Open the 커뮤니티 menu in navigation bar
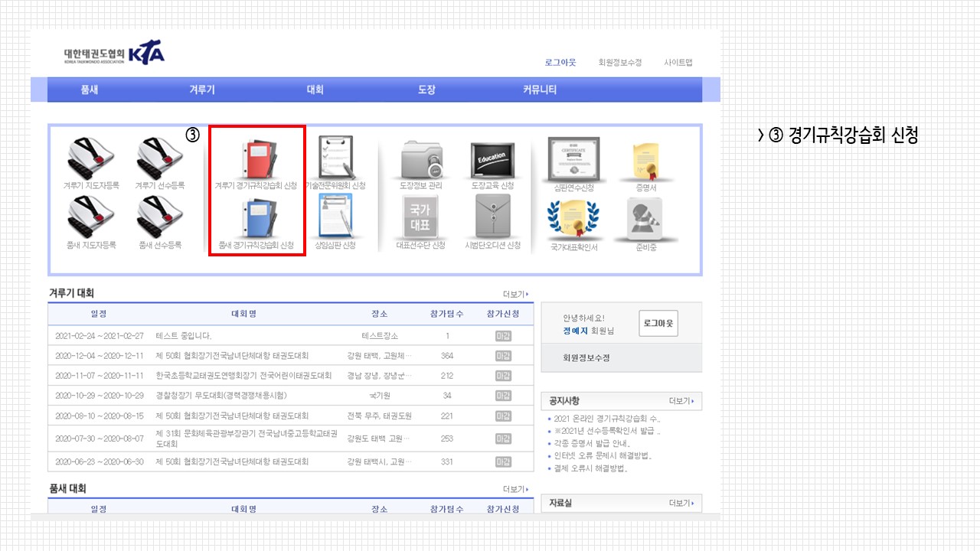 (x=540, y=90)
